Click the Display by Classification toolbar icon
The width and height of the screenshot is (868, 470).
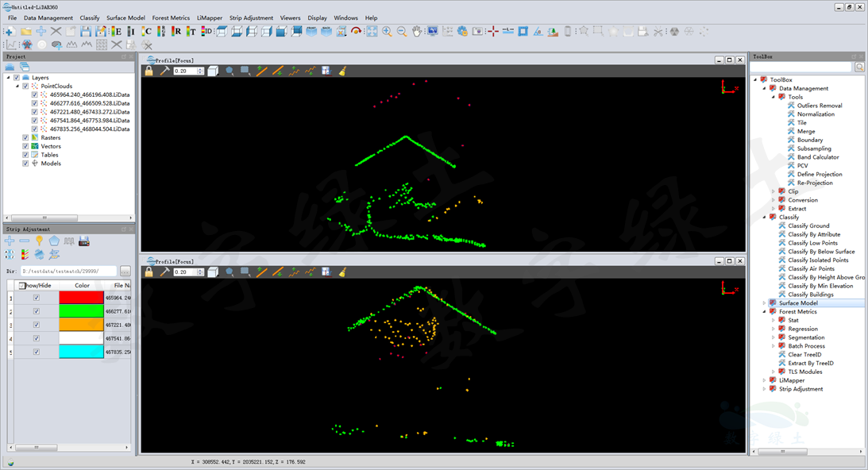(x=146, y=32)
